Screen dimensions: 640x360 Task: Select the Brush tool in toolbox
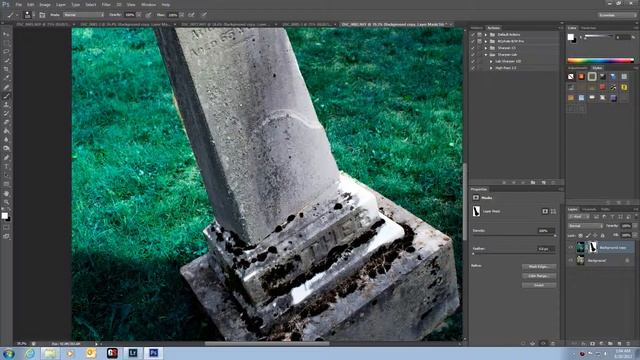[6, 96]
